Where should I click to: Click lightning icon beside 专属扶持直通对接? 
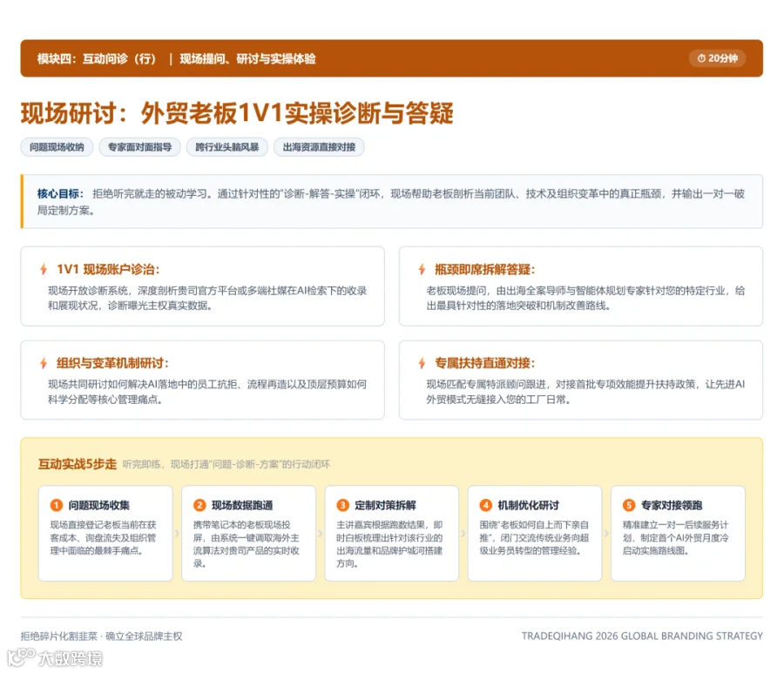click(422, 363)
